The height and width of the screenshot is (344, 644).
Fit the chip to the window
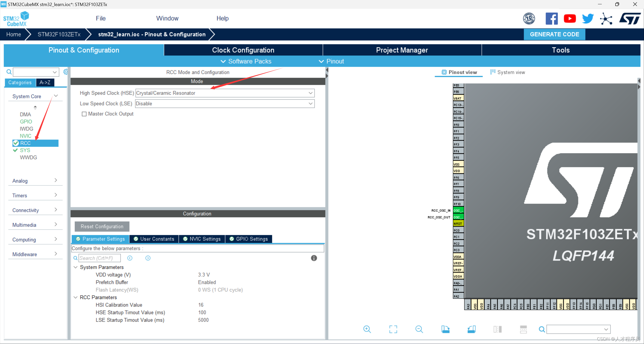point(393,329)
